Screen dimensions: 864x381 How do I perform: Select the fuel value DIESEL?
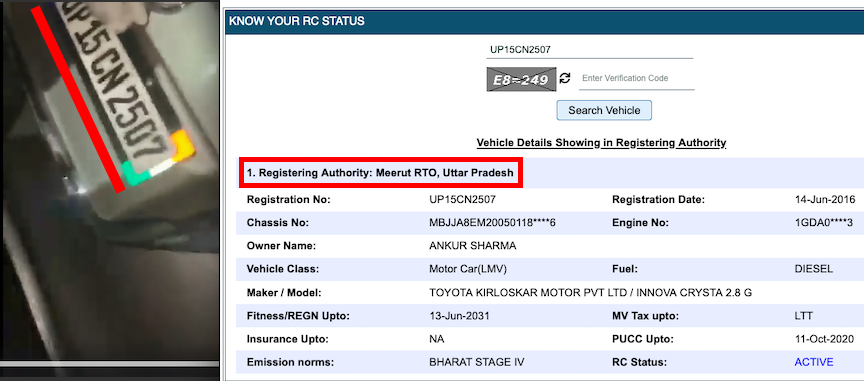pyautogui.click(x=813, y=269)
